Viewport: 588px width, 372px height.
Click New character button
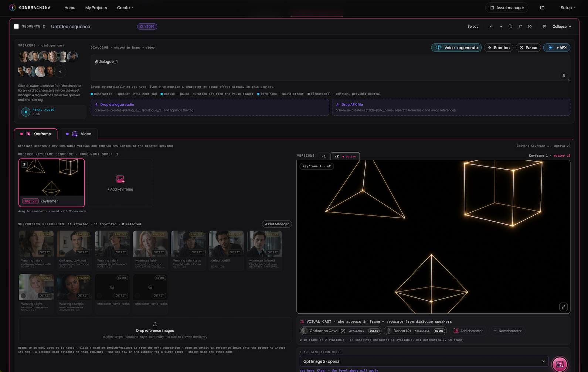pos(507,331)
